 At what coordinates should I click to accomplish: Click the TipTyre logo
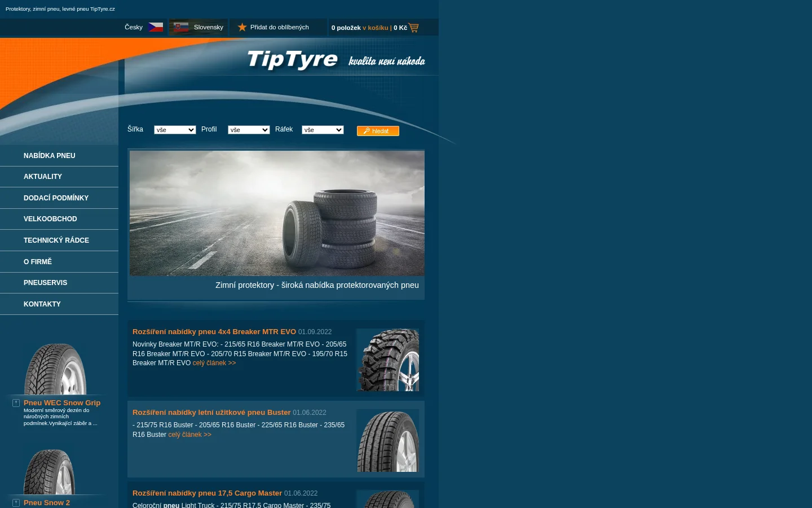pos(292,60)
